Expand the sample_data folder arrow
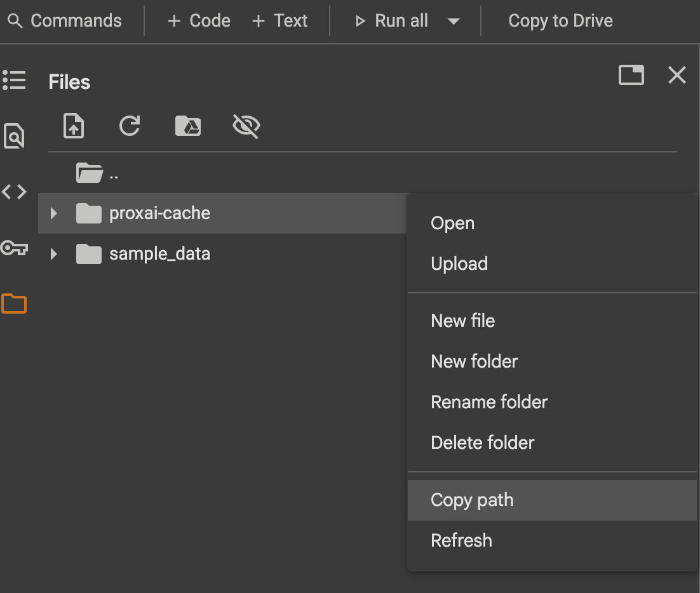 (x=54, y=255)
